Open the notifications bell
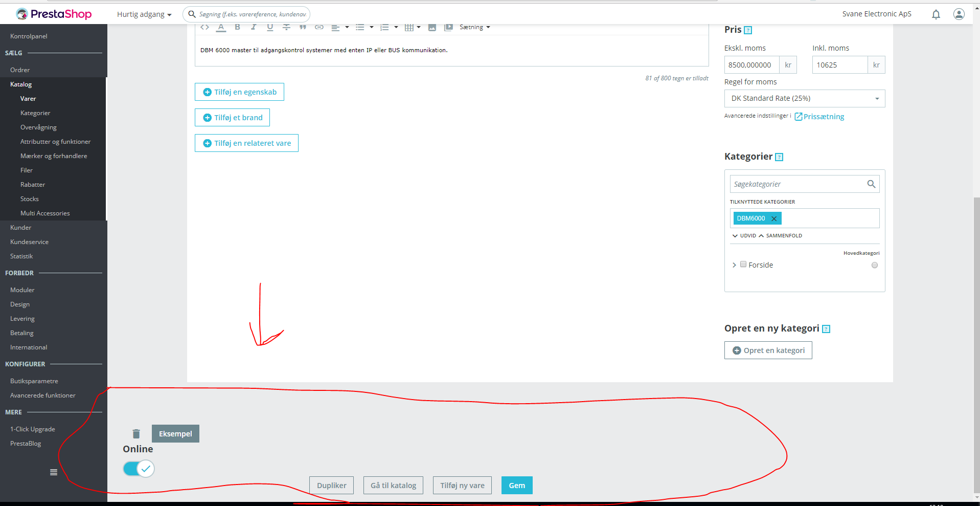980x506 pixels. pos(936,14)
